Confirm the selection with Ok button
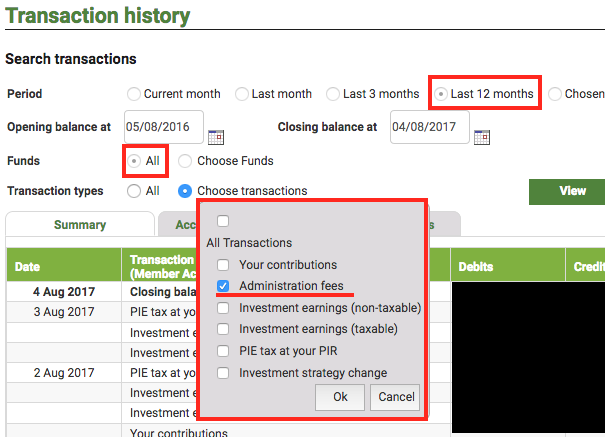605x437 pixels. [340, 397]
